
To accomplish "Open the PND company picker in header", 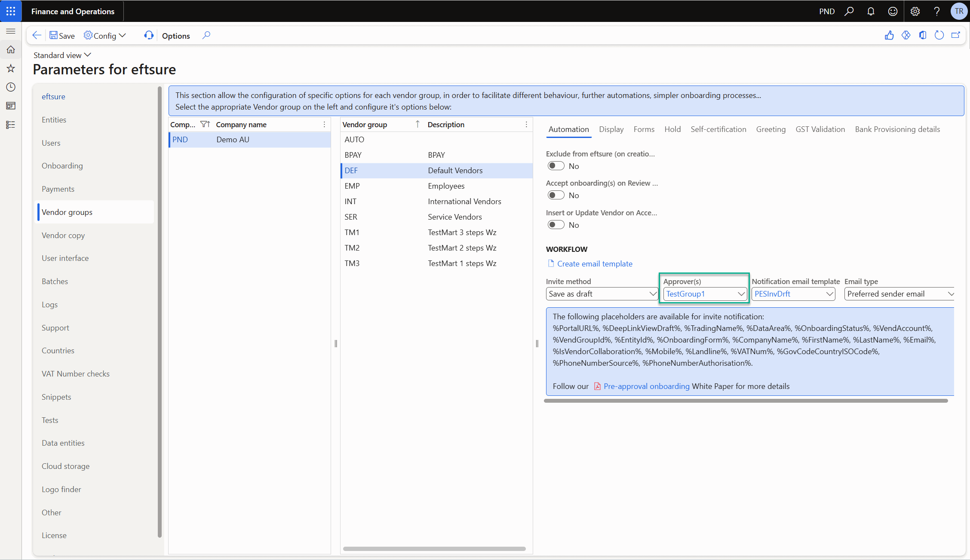I will [826, 11].
